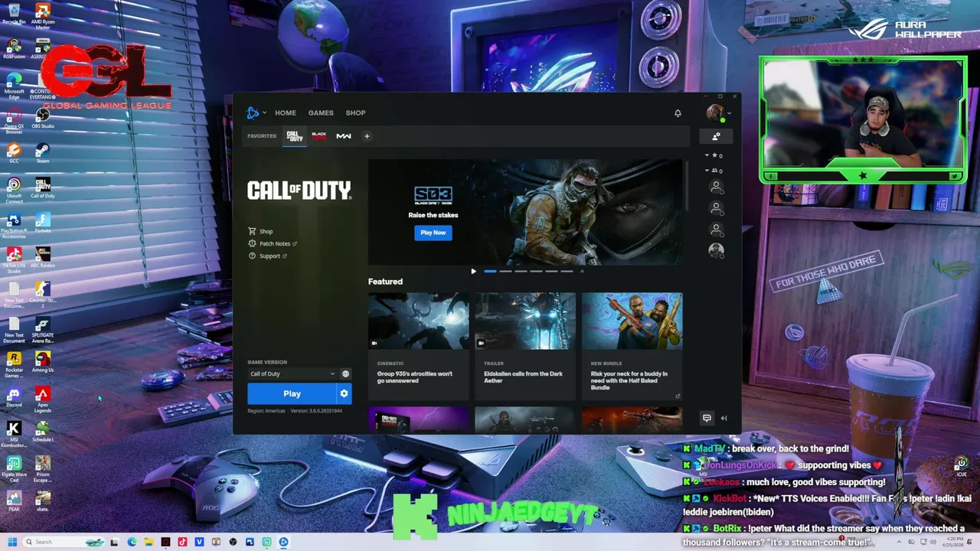Select Recycle Bin desktop icon
Screen dimensions: 980x551
14,14
